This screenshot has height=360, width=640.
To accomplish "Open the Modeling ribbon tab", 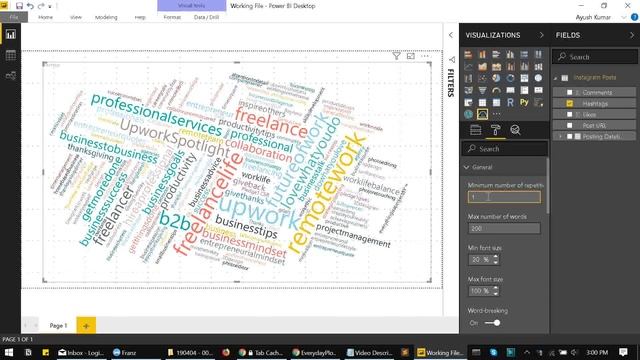I will (106, 17).
